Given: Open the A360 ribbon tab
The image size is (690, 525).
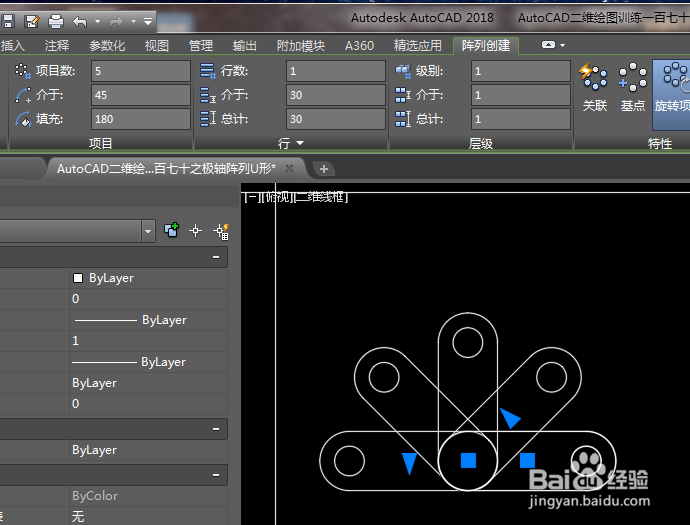Looking at the screenshot, I should [x=359, y=45].
